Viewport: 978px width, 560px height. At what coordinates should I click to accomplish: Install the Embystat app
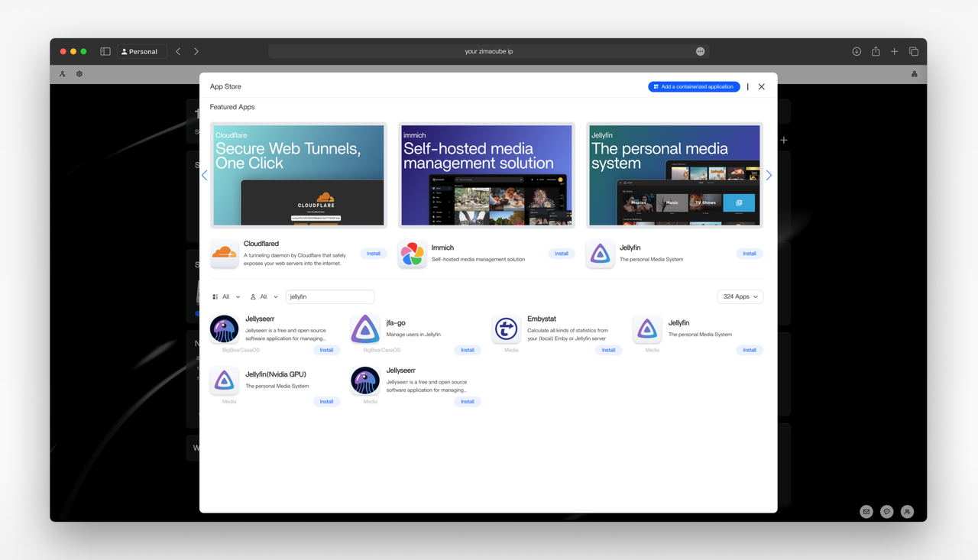click(x=608, y=350)
